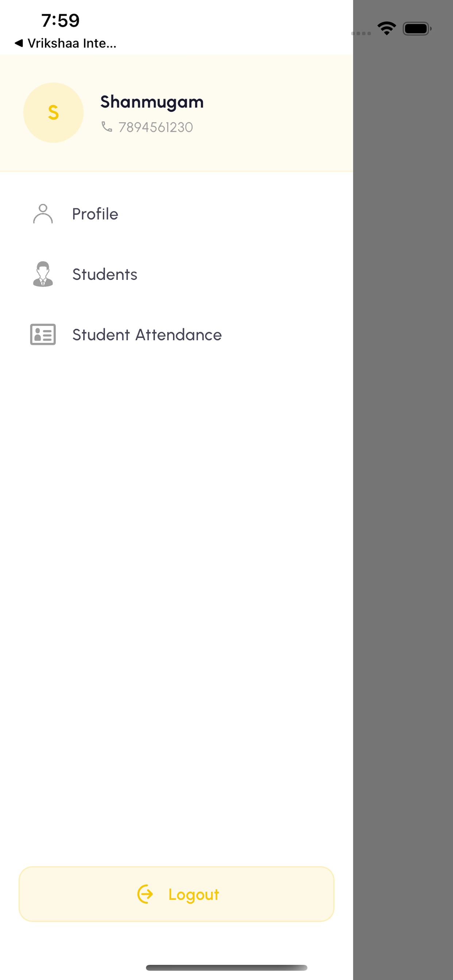Tap the back arrow to Vrikshaa app
The image size is (453, 980).
[x=19, y=43]
